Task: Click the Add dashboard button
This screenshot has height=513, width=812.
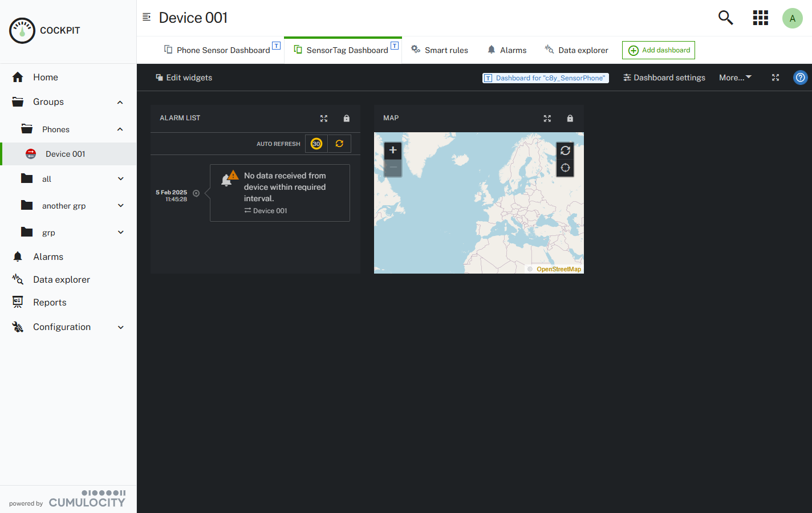Action: (658, 50)
